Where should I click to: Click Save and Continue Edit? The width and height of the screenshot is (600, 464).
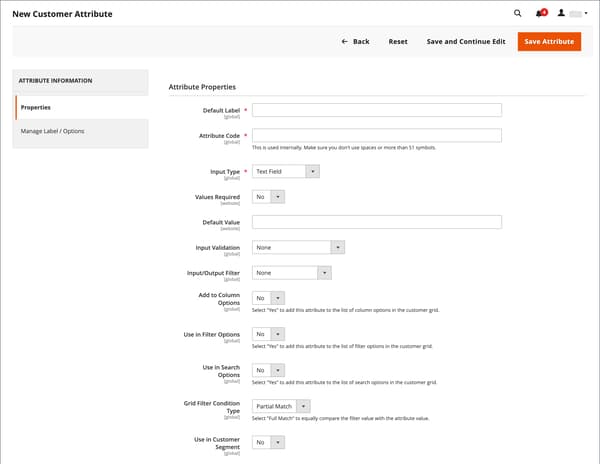click(466, 41)
